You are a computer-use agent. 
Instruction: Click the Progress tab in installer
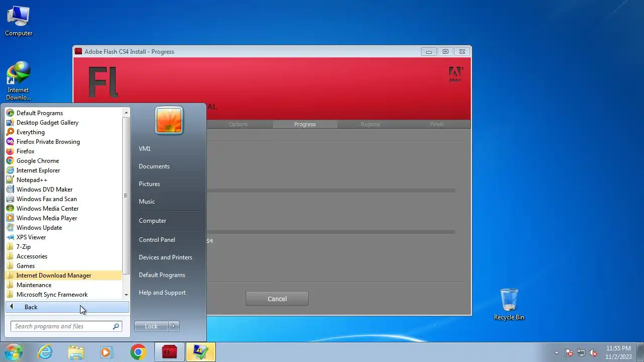[x=305, y=124]
